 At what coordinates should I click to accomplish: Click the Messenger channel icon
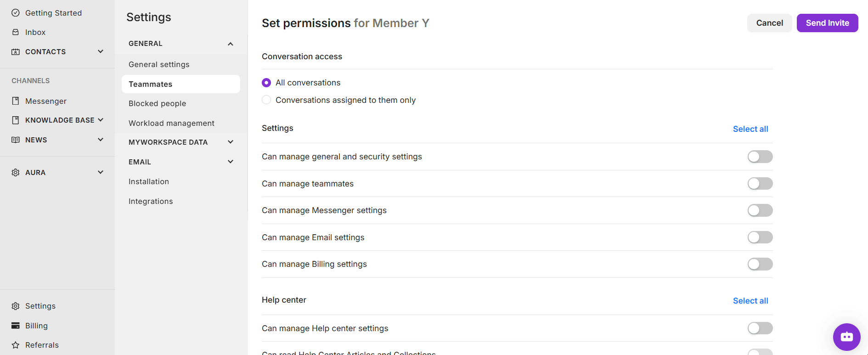click(16, 101)
